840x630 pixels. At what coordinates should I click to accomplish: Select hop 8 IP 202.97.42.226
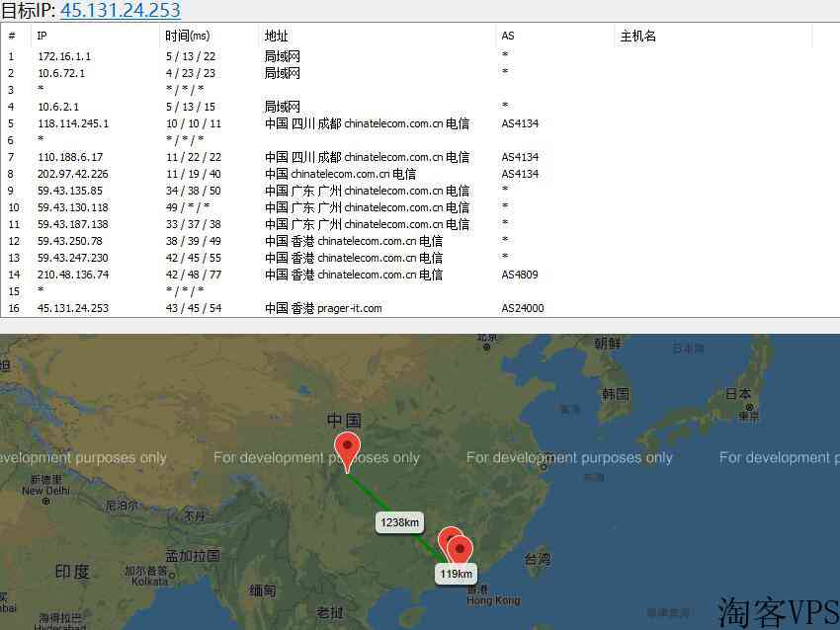(x=73, y=174)
